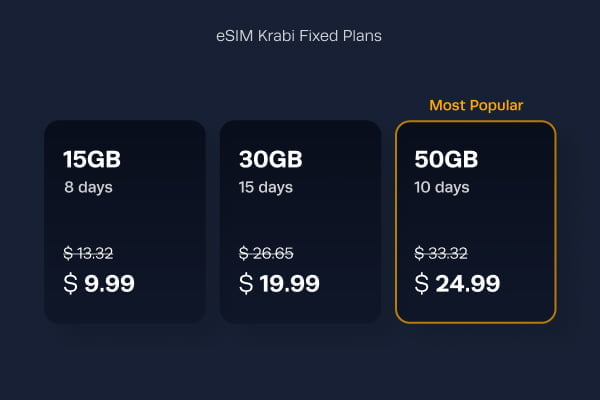The height and width of the screenshot is (400, 600).
Task: Select the 30GB 15 days plan card
Action: pos(300,222)
